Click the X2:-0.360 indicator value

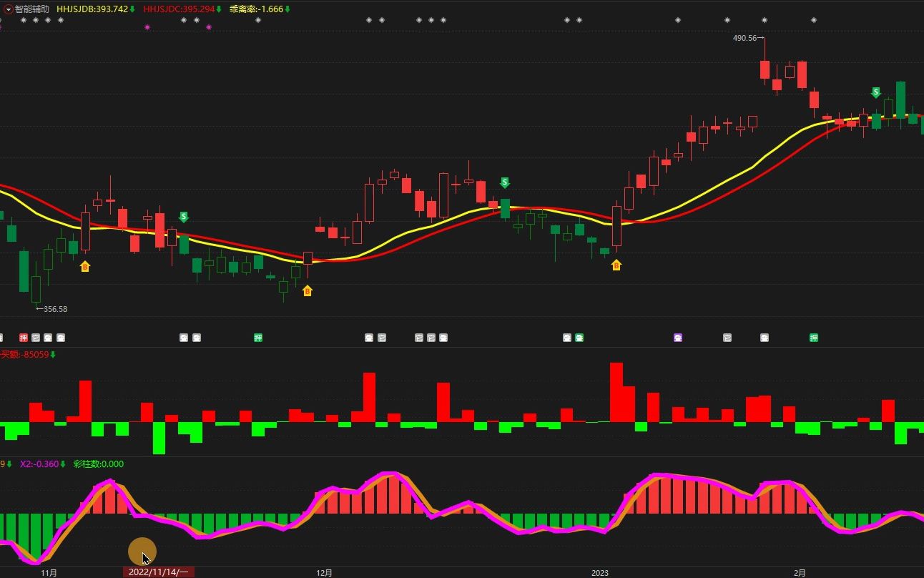click(39, 464)
